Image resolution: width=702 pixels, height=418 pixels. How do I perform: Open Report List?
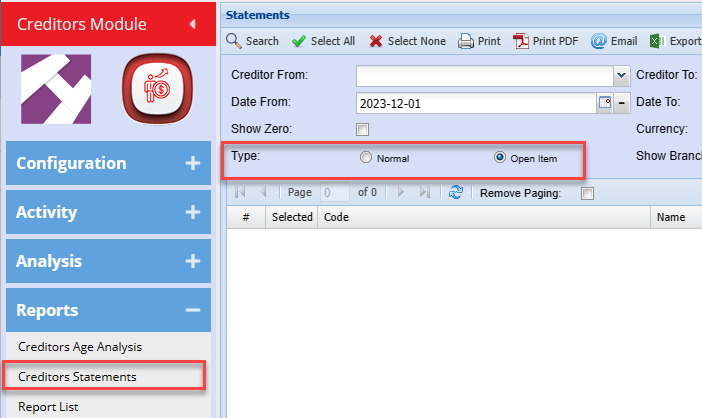click(48, 407)
